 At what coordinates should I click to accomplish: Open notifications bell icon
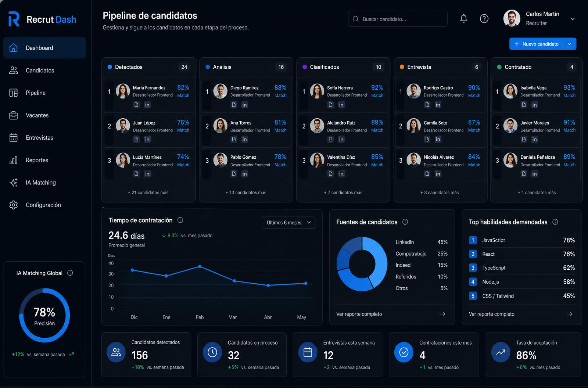pyautogui.click(x=464, y=19)
